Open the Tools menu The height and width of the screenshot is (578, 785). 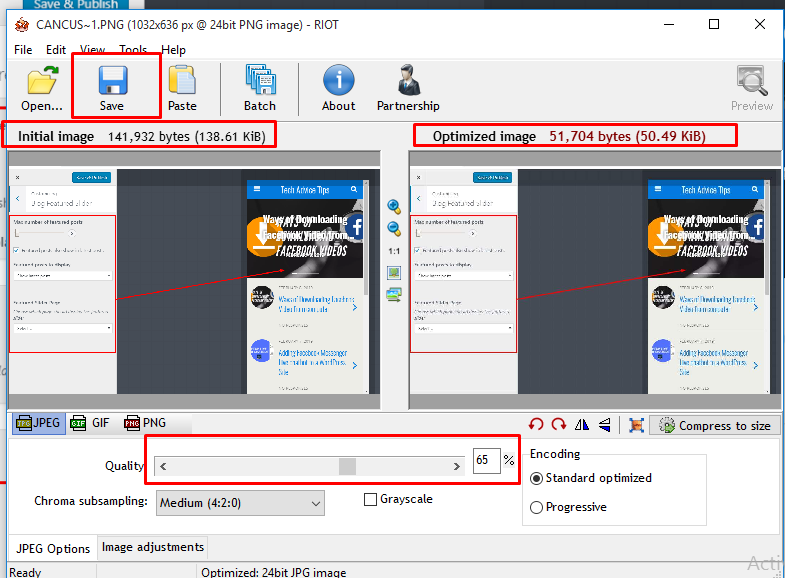[x=133, y=50]
